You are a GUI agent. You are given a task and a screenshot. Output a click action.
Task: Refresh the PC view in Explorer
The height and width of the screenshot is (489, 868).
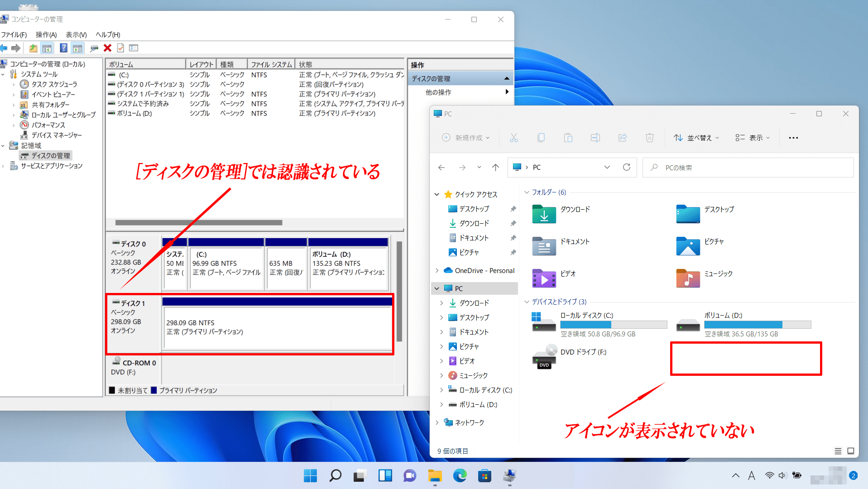tap(626, 168)
